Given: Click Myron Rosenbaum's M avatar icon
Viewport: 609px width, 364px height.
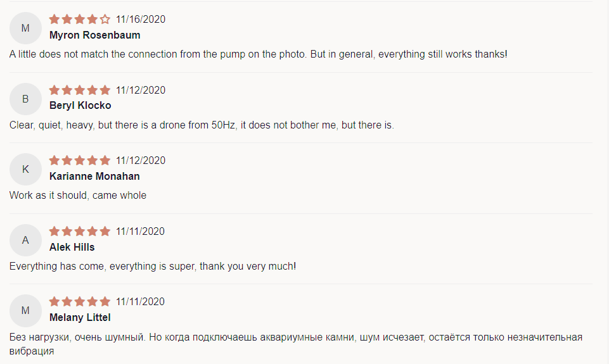Looking at the screenshot, I should 25,28.
